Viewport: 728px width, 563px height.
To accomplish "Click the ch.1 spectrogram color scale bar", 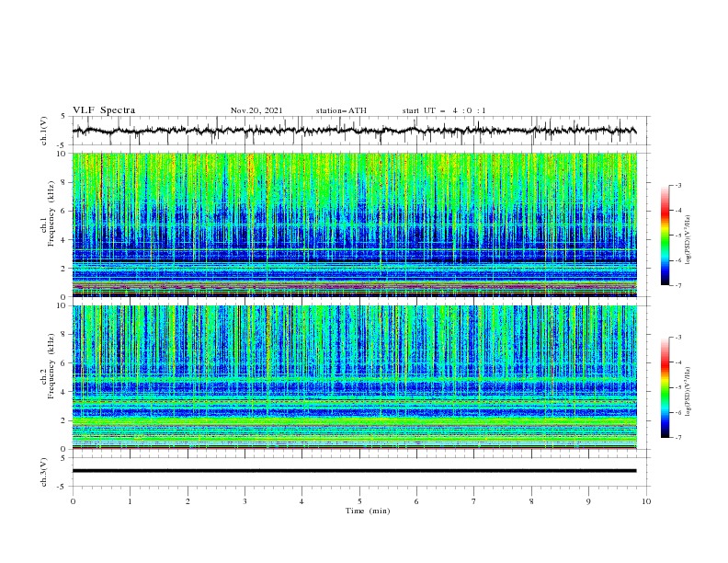I will [665, 236].
